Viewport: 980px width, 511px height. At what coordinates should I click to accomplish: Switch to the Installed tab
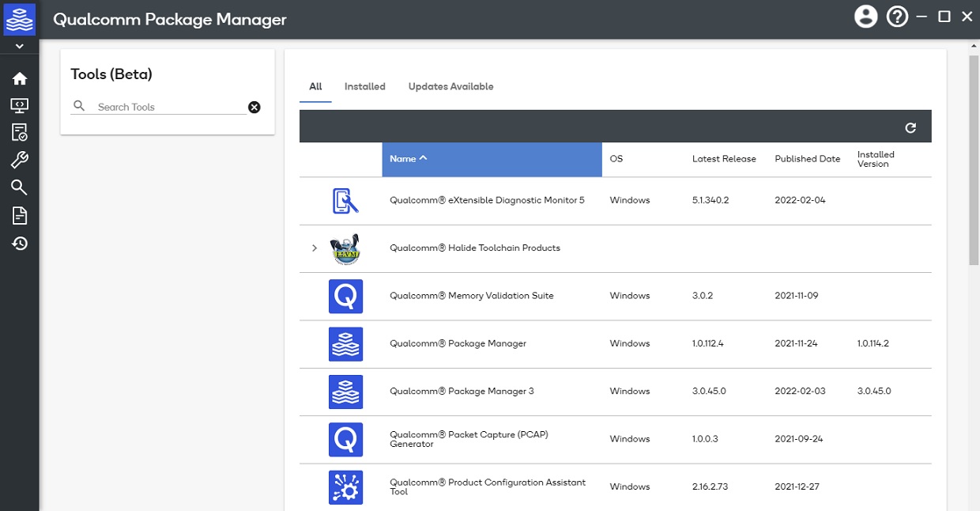364,86
